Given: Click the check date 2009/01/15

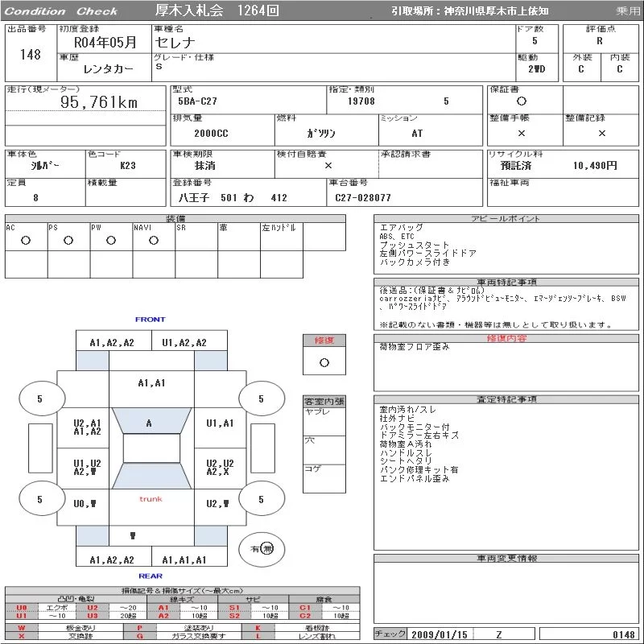Looking at the screenshot, I should pyautogui.click(x=440, y=634).
